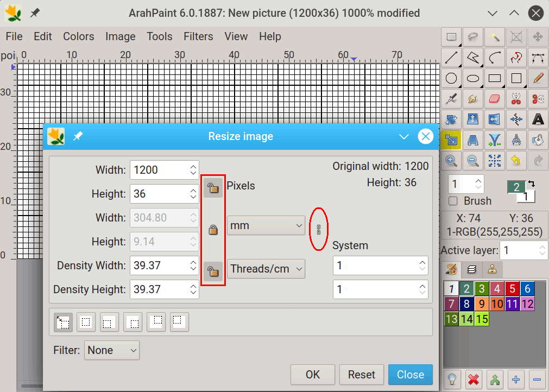The height and width of the screenshot is (392, 549).
Task: Toggle the density lock beside Threads/cm
Action: [213, 271]
